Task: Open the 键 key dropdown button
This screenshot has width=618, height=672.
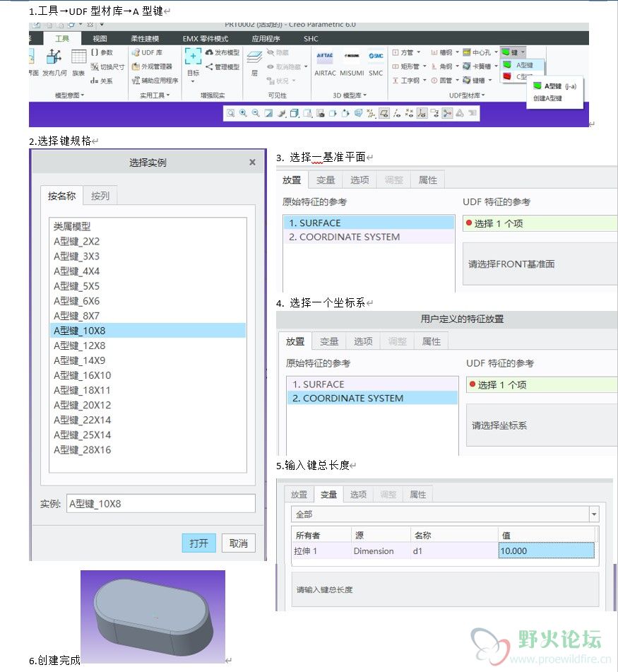Action: [513, 52]
